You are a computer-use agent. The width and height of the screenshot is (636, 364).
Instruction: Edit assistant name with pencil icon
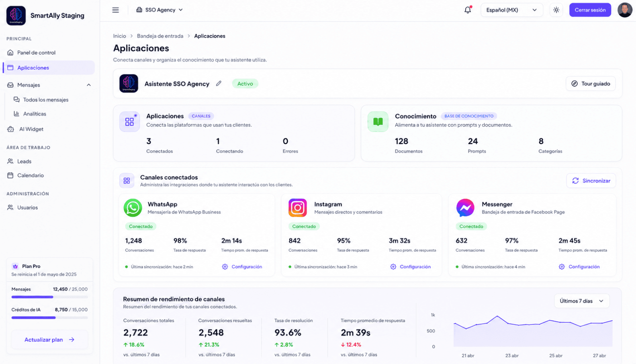coord(219,84)
